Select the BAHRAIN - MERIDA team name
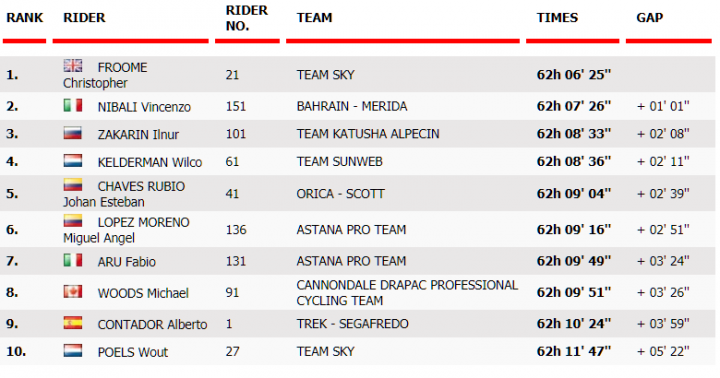 pyautogui.click(x=352, y=106)
